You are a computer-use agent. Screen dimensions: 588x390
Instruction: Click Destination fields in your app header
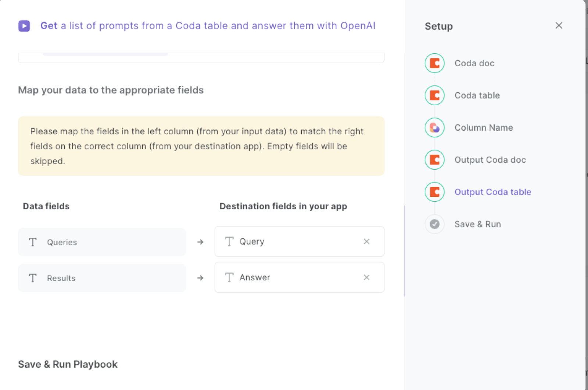pyautogui.click(x=283, y=206)
